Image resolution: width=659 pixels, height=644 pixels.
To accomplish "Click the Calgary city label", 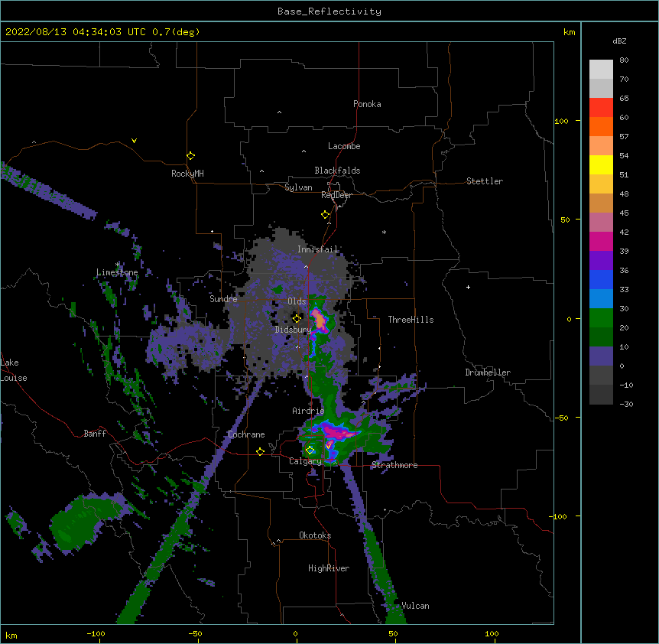I will 305,461.
